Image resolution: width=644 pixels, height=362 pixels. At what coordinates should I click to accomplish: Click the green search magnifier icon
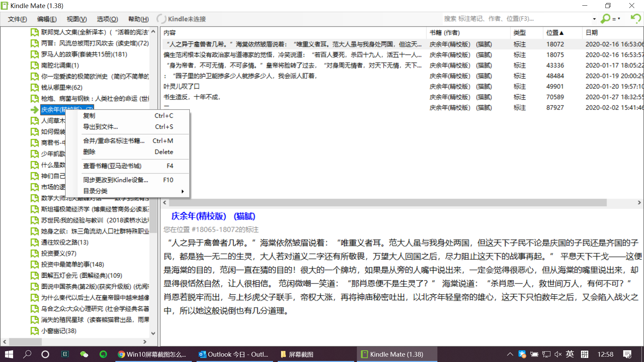click(605, 19)
